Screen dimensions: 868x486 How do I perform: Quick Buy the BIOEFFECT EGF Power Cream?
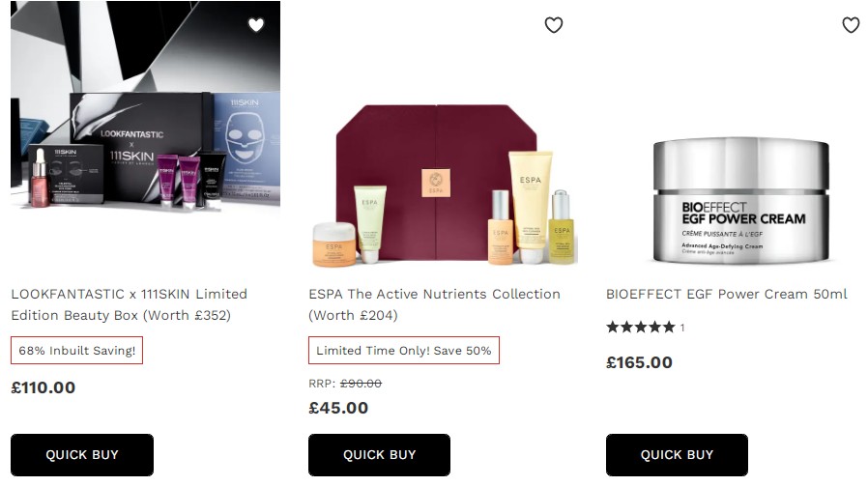point(677,455)
